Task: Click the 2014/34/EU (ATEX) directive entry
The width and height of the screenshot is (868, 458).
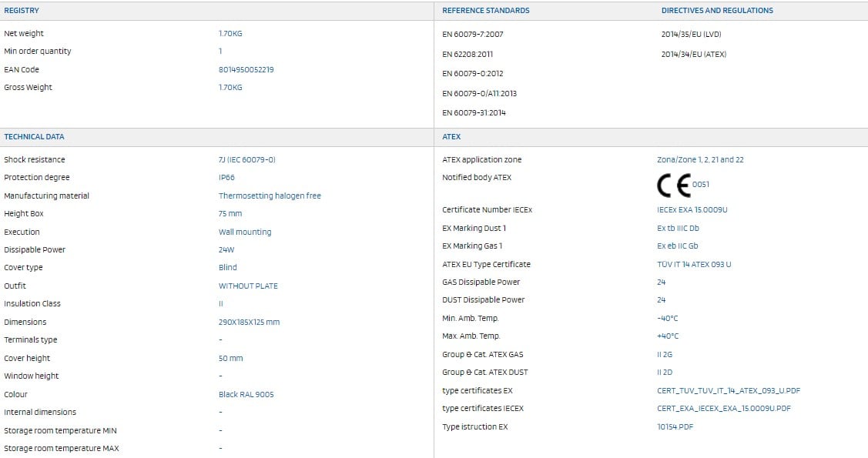Action: (694, 54)
